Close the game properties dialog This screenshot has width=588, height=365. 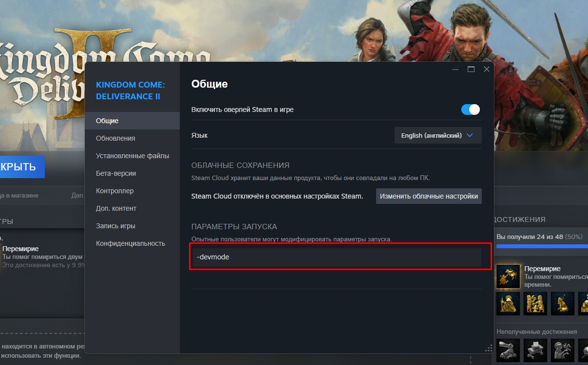[x=486, y=70]
